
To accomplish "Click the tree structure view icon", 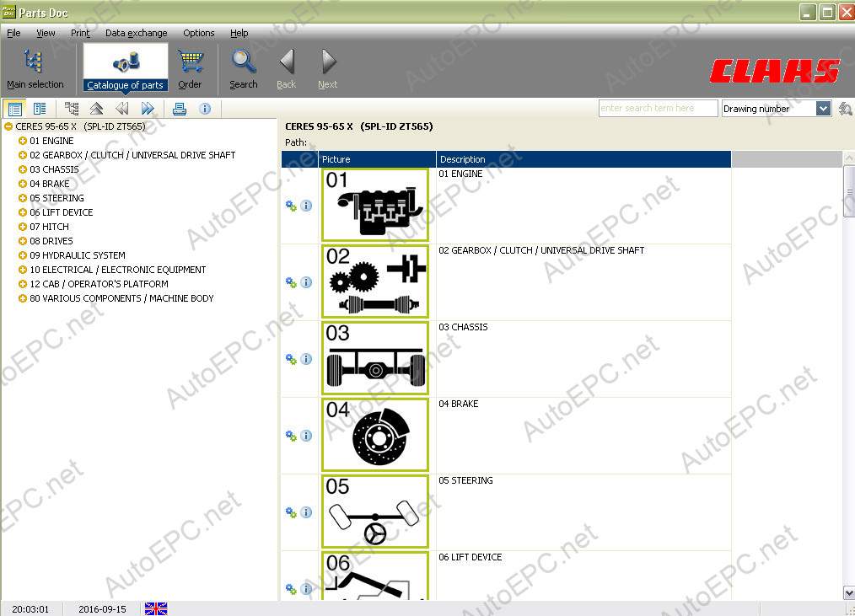I will coord(72,109).
